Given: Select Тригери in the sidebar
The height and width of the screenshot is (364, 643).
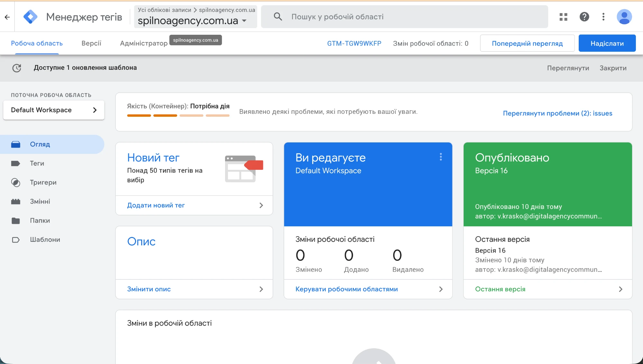Looking at the screenshot, I should click(52, 182).
